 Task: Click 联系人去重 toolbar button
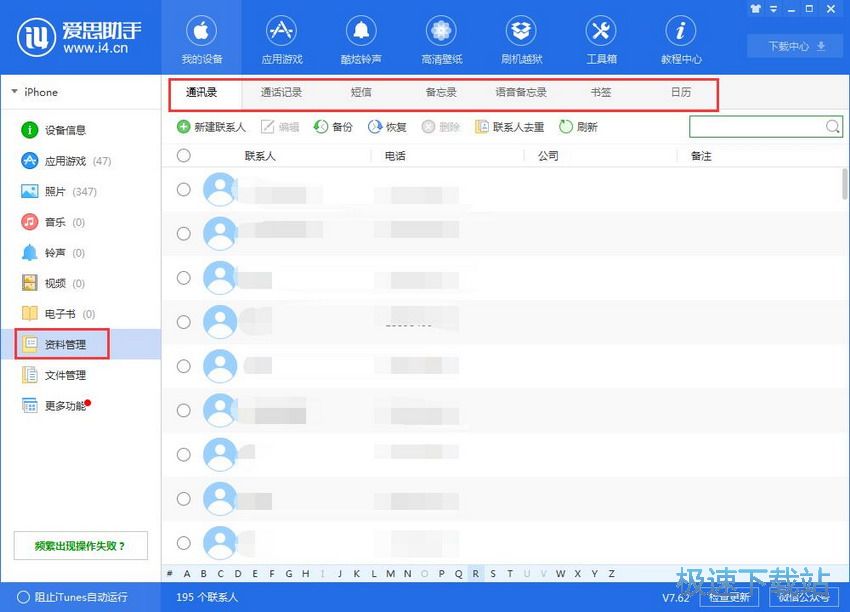(x=509, y=127)
